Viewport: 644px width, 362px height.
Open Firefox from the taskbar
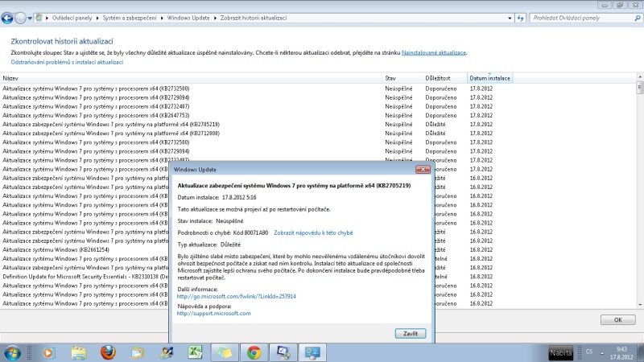[x=108, y=352]
